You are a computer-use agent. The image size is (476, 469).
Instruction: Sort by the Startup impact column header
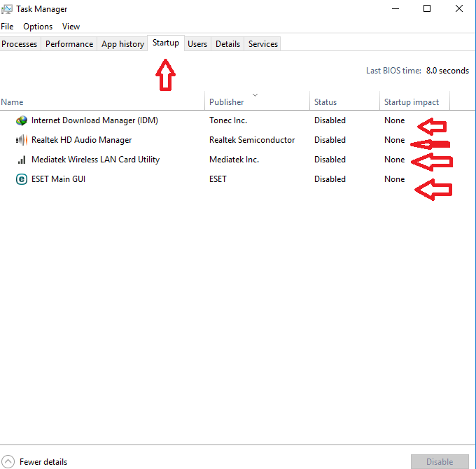414,102
